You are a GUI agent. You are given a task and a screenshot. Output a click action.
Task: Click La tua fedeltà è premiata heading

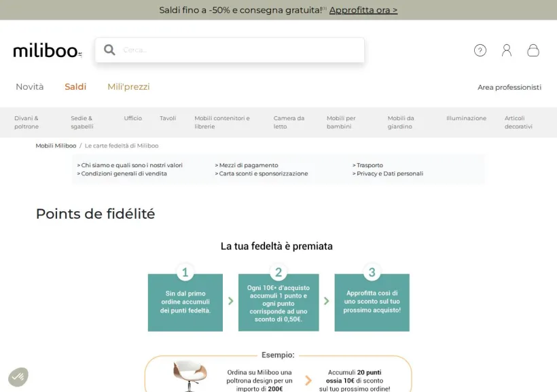pos(276,247)
